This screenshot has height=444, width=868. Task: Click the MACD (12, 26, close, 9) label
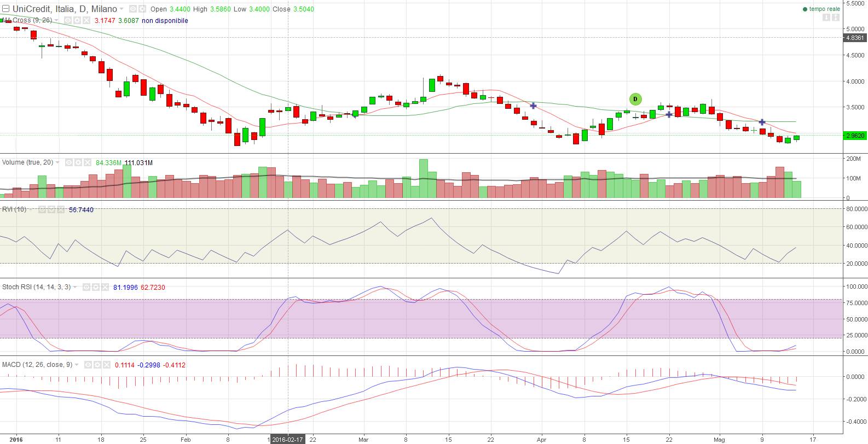coord(37,365)
